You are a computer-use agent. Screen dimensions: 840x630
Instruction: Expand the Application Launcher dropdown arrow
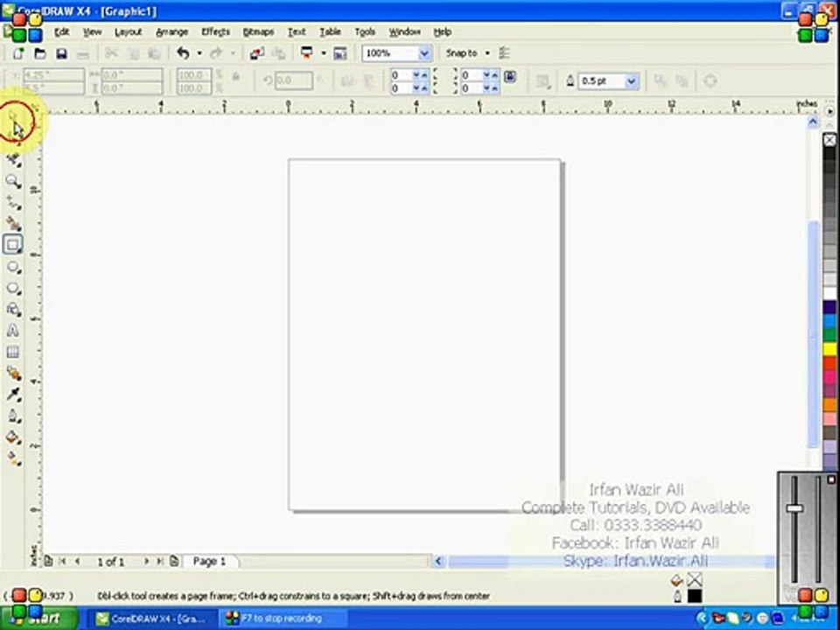(323, 53)
